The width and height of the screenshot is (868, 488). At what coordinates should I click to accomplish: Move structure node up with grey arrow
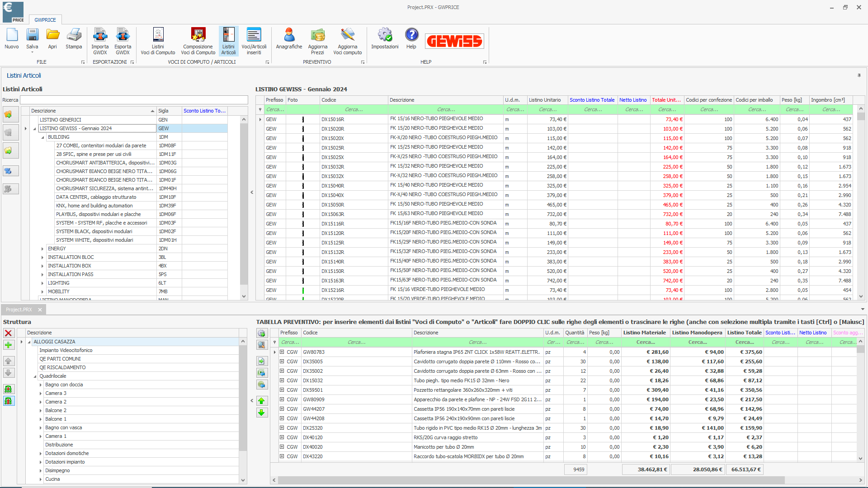[x=8, y=361]
